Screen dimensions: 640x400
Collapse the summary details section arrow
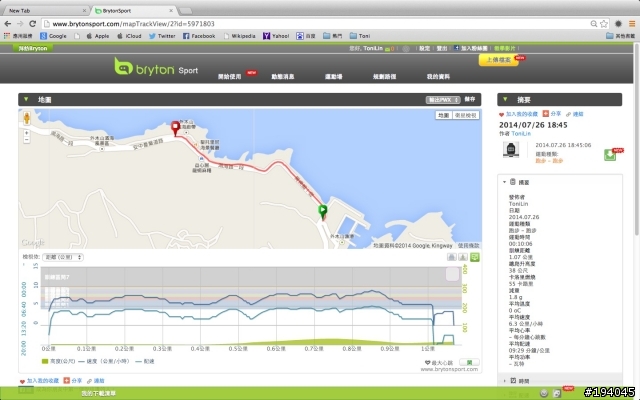point(504,182)
